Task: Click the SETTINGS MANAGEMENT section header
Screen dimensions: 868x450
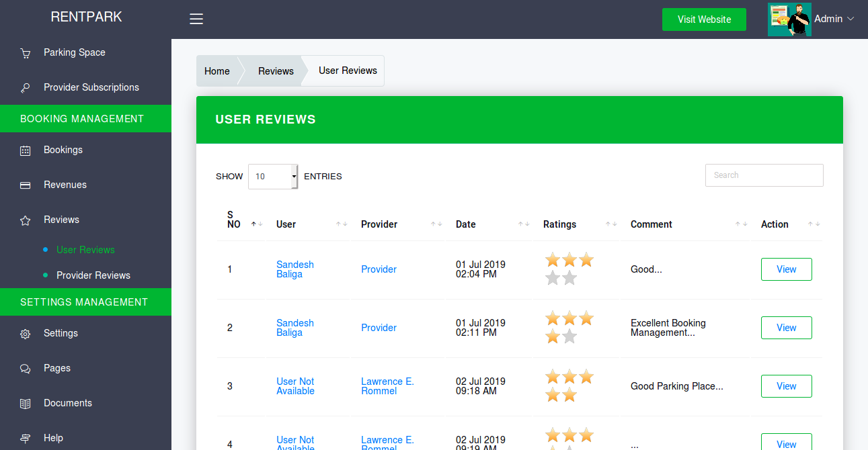Action: tap(85, 302)
